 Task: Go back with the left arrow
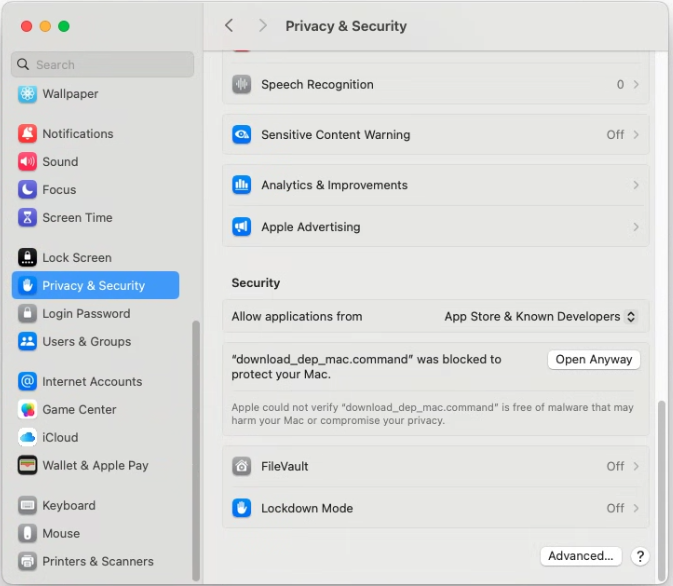tap(229, 25)
